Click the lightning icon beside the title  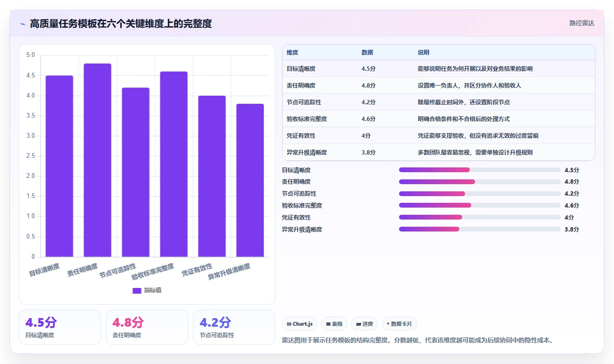pyautogui.click(x=23, y=24)
